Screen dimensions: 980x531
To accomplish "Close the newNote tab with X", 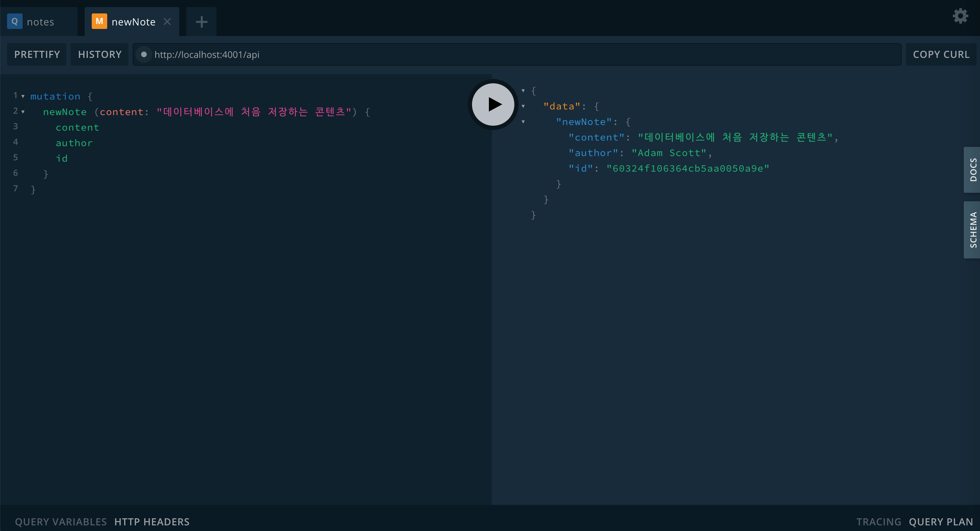I will pyautogui.click(x=167, y=22).
